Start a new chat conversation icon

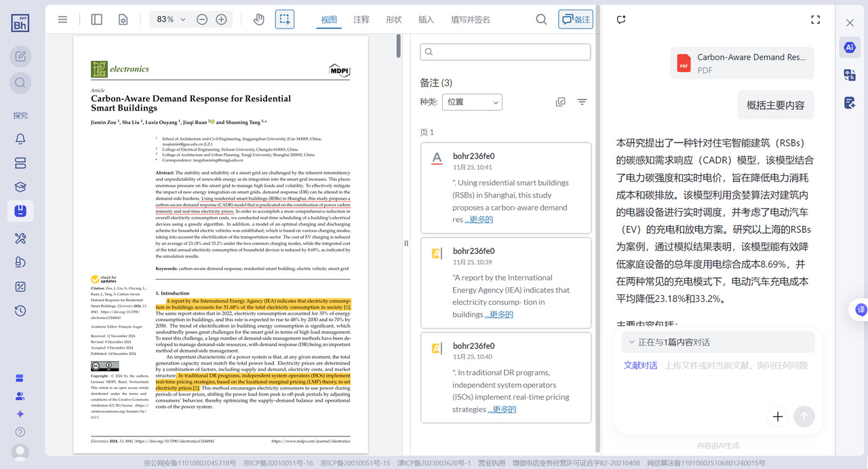tap(621, 20)
